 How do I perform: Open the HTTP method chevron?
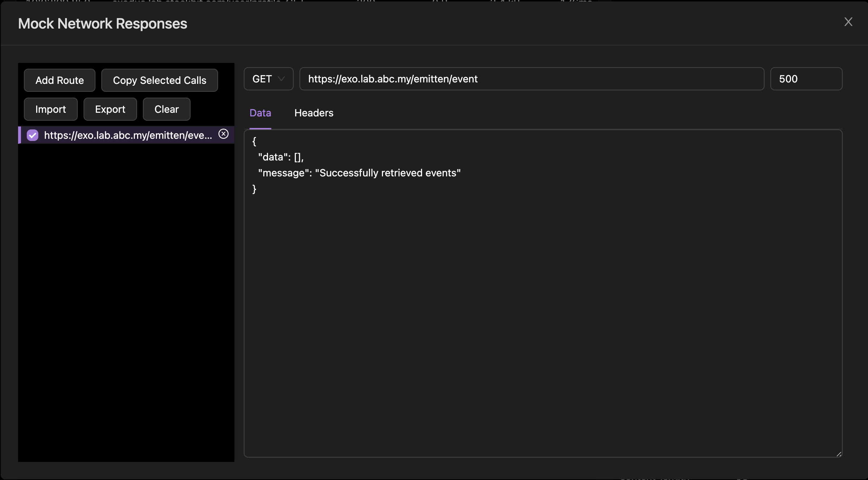coord(281,79)
